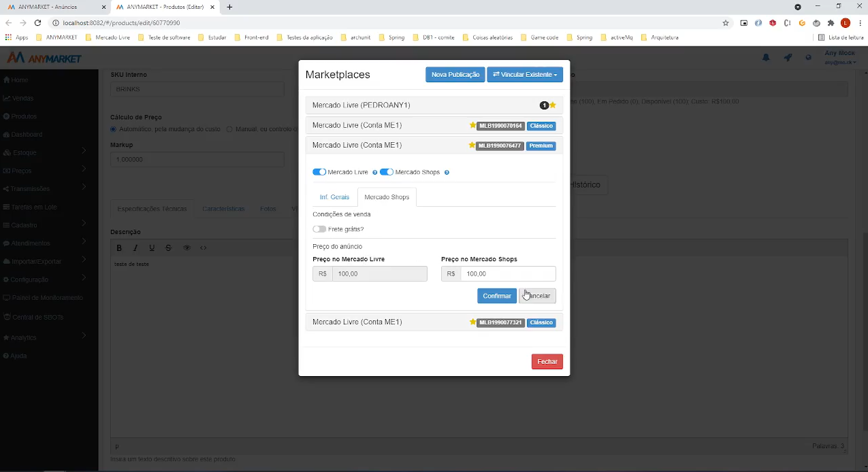Open a new browser tab with plus

pyautogui.click(x=229, y=7)
